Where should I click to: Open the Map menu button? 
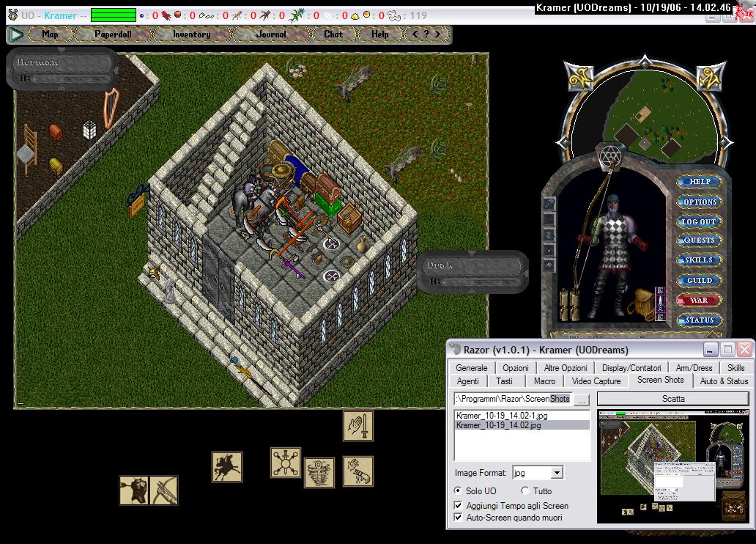pos(50,34)
